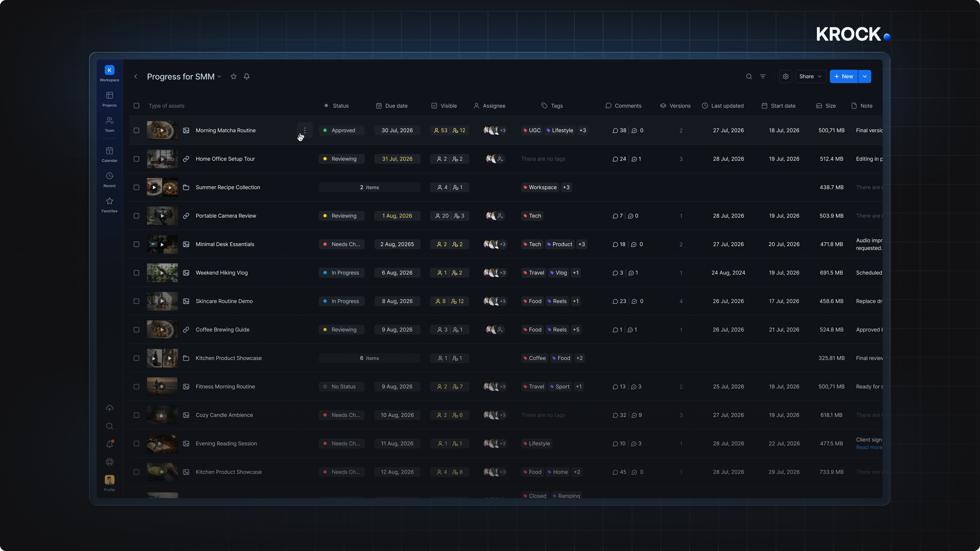
Task: Change In Progress status of Weekend Hiking Vlog
Action: click(x=341, y=273)
